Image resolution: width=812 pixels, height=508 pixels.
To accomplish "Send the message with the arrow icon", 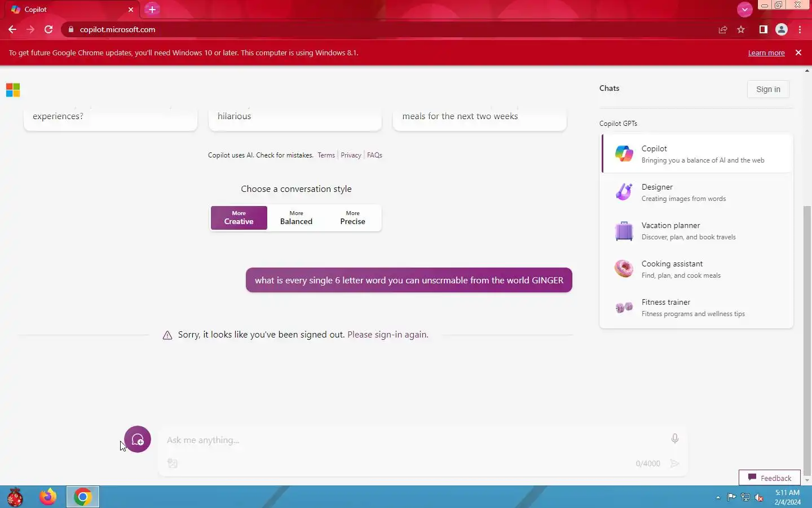I will 674,463.
